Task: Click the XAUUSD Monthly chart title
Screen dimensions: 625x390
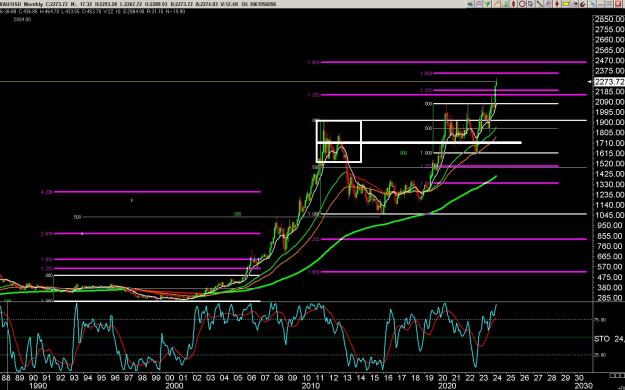Action: click(22, 4)
